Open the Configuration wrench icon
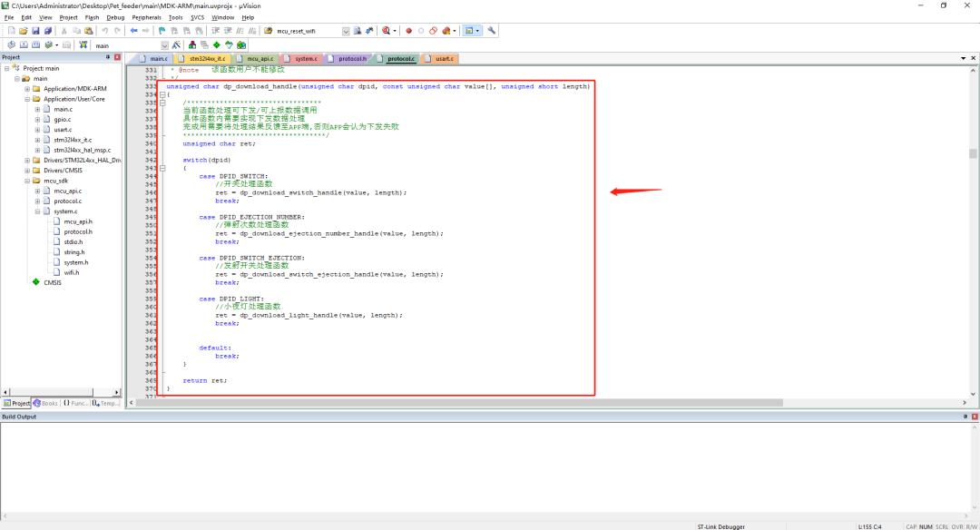Viewport: 980px width, 530px height. pyautogui.click(x=491, y=31)
